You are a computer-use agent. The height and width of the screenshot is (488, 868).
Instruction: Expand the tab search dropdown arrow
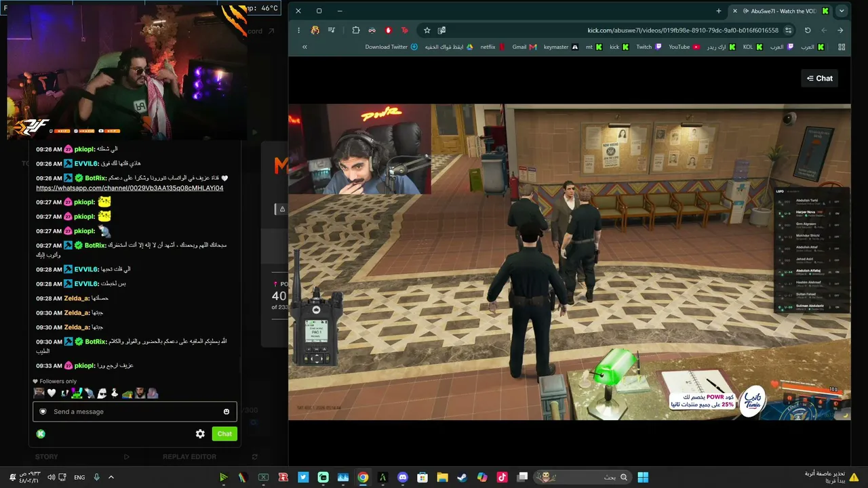tap(842, 11)
